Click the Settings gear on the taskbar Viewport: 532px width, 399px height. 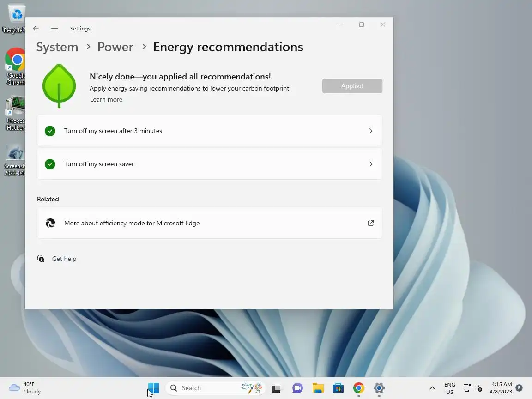tap(379, 388)
